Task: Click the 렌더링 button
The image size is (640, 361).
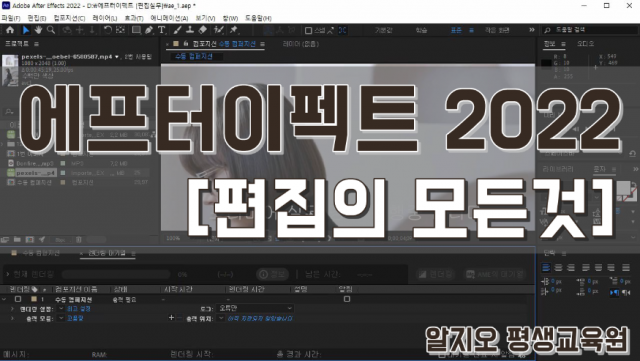Action: point(437,274)
